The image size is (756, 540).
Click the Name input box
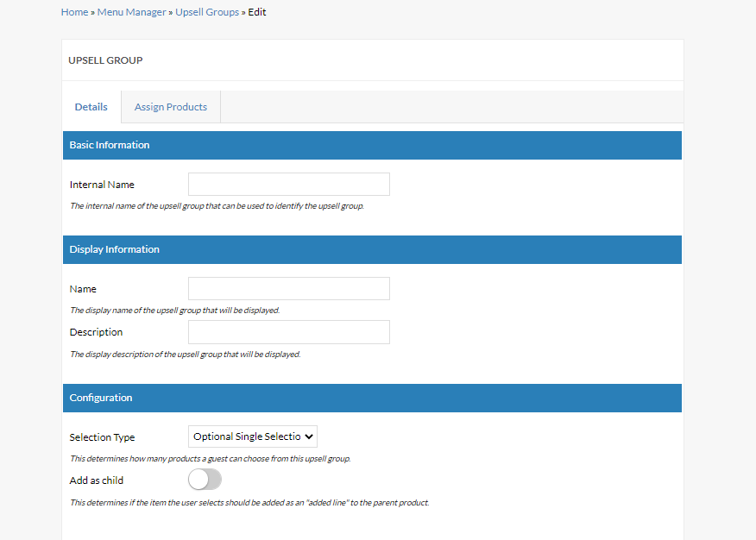click(288, 288)
